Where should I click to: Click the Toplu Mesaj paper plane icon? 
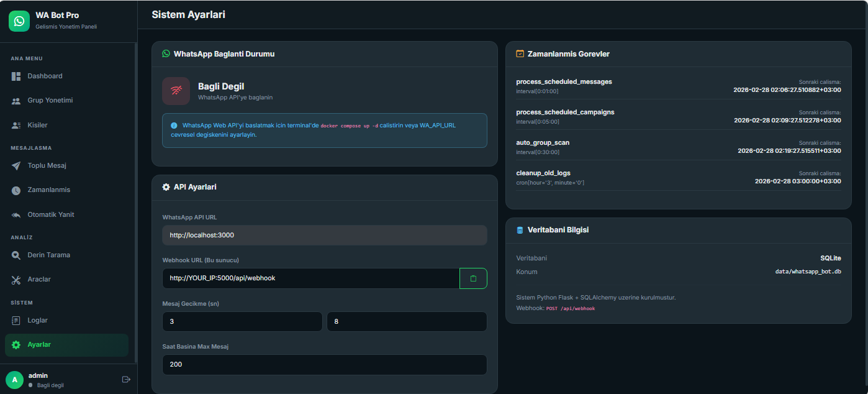click(x=16, y=166)
